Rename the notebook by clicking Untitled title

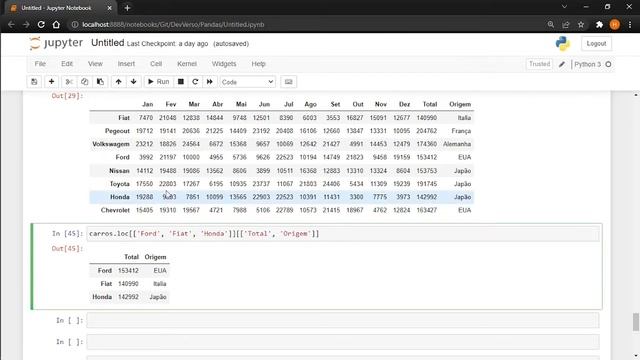point(107,43)
